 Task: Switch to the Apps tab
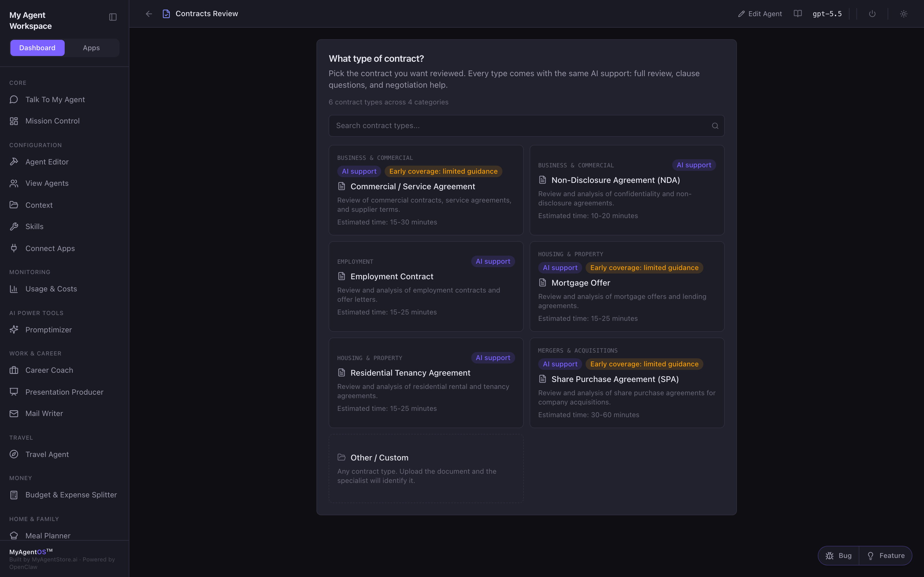91,48
